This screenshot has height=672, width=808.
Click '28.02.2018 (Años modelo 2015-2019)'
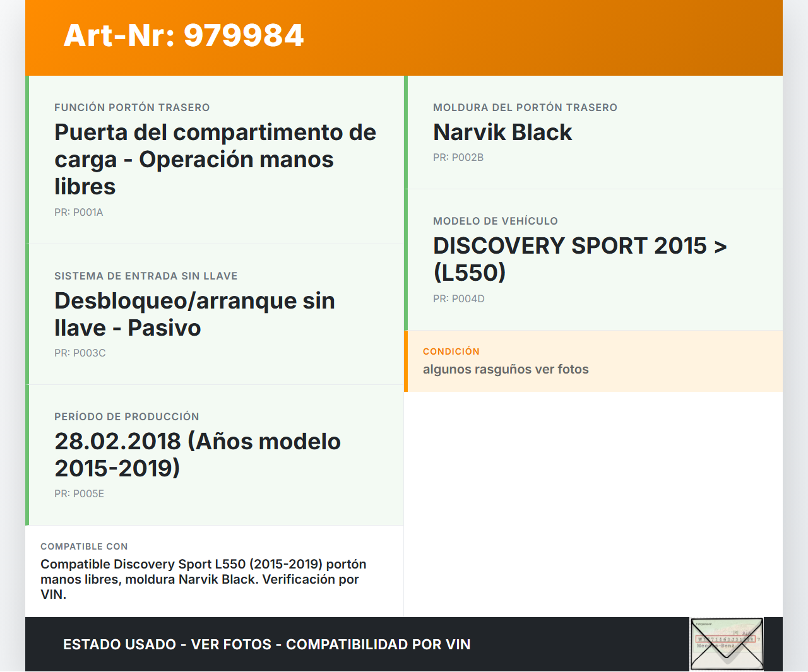(x=198, y=455)
